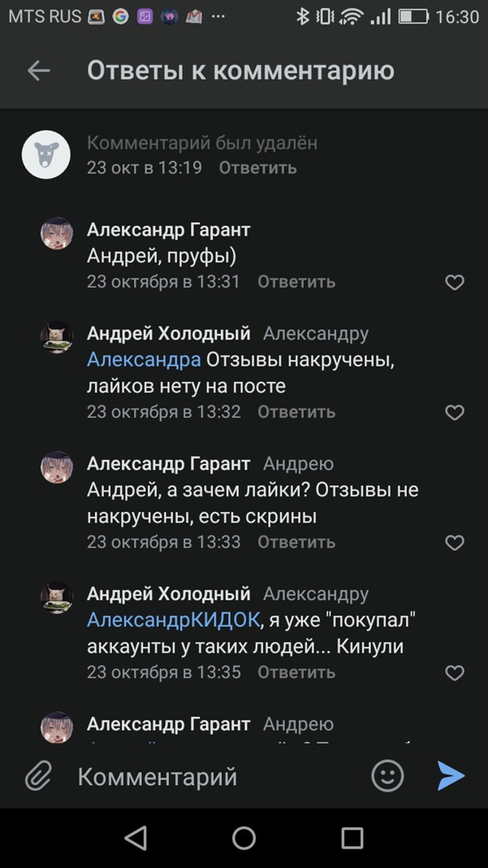Send the comment with the arrow icon
The width and height of the screenshot is (488, 868).
[451, 776]
